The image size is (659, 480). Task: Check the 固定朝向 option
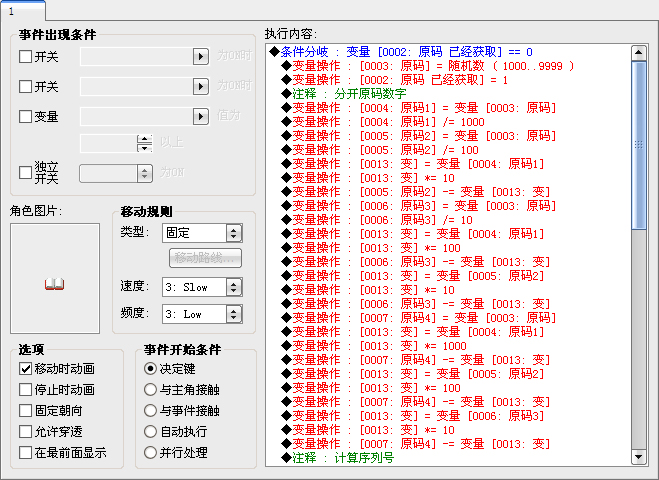pyautogui.click(x=26, y=411)
